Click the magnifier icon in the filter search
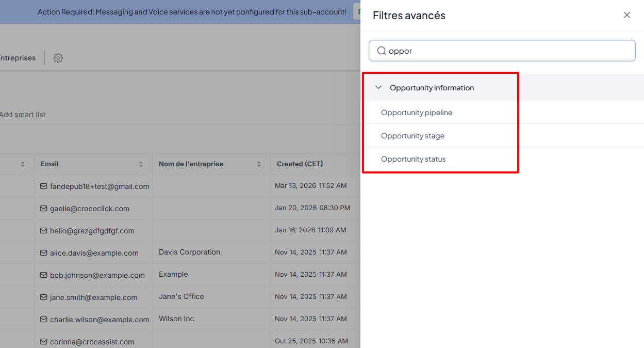Viewport: 644px width, 348px height. (x=382, y=51)
